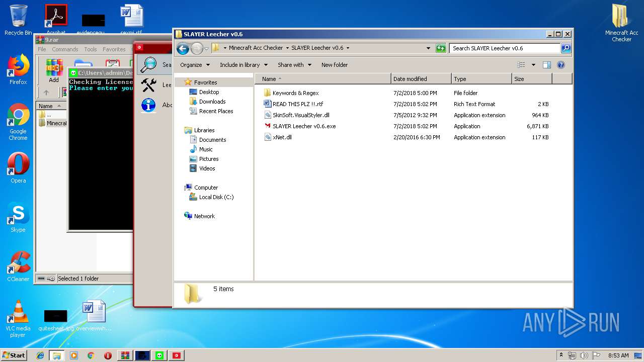Click the Internet Explorer taskbar icon
Screen dimensions: 644x362
[x=40, y=355]
